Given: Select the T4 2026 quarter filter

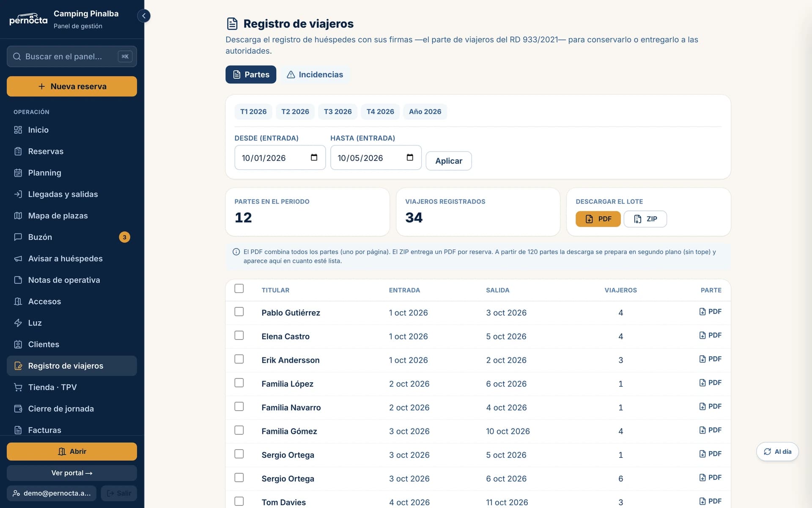Looking at the screenshot, I should point(380,112).
